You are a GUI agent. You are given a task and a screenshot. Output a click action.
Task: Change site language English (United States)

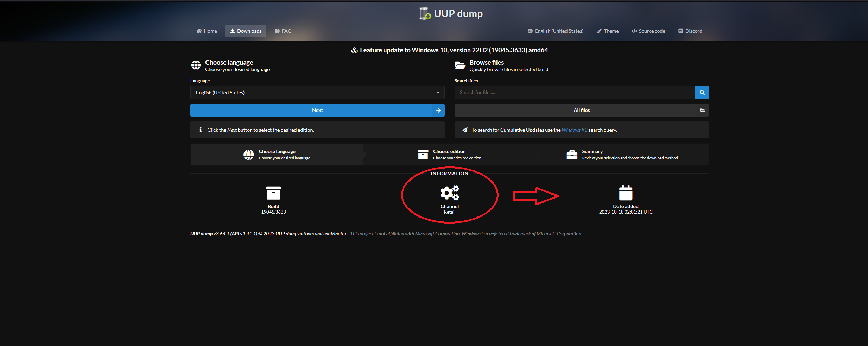pos(555,31)
